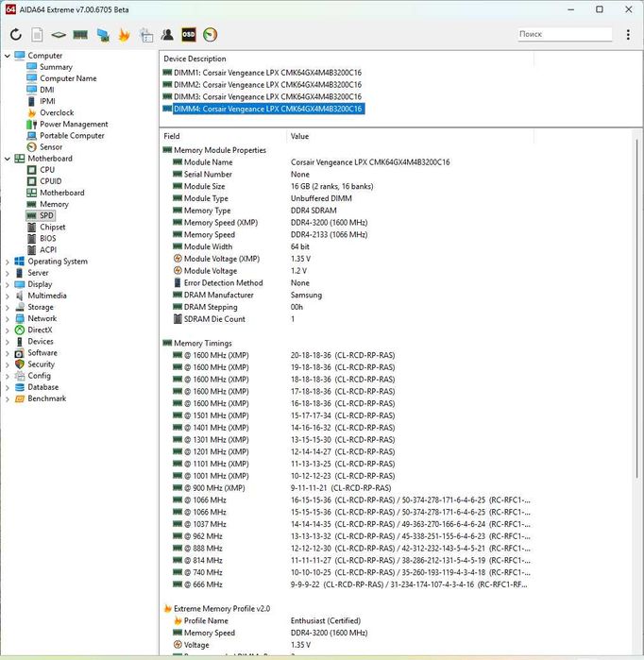This screenshot has height=660, width=644.
Task: Expand the Operating System node
Action: click(x=8, y=262)
